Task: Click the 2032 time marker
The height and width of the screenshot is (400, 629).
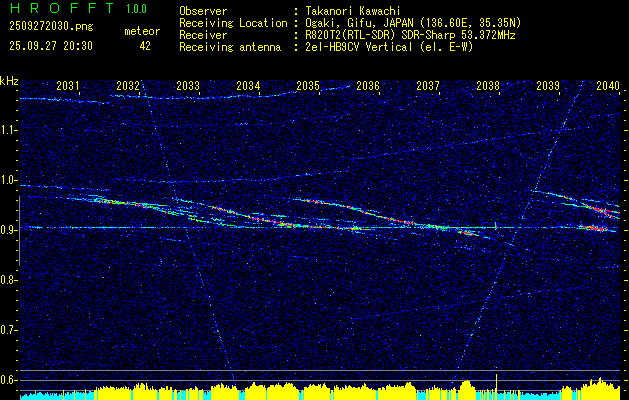Action: (128, 85)
